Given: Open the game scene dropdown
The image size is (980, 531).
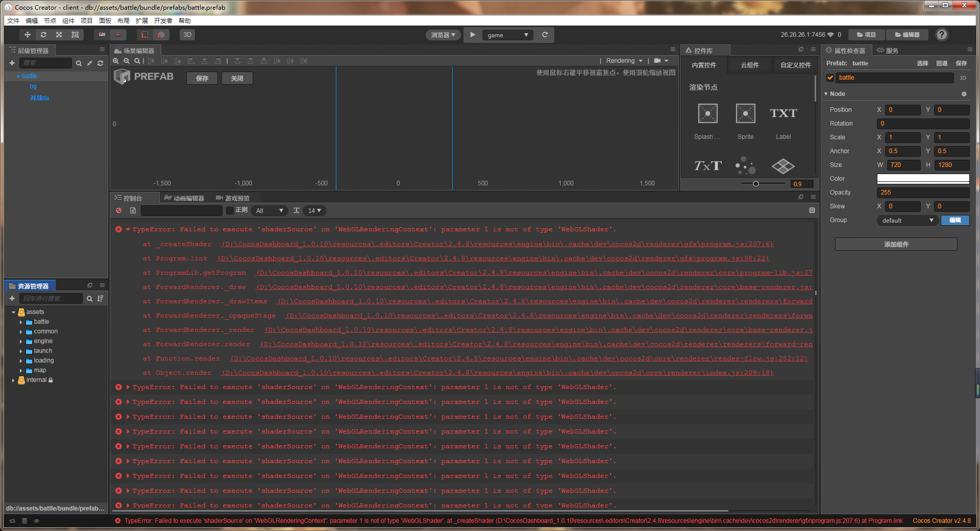Looking at the screenshot, I should pos(507,35).
